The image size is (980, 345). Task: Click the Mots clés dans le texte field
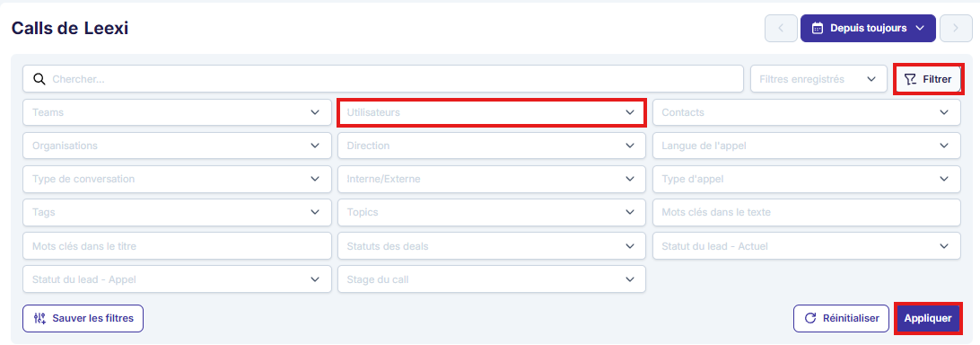tap(807, 212)
